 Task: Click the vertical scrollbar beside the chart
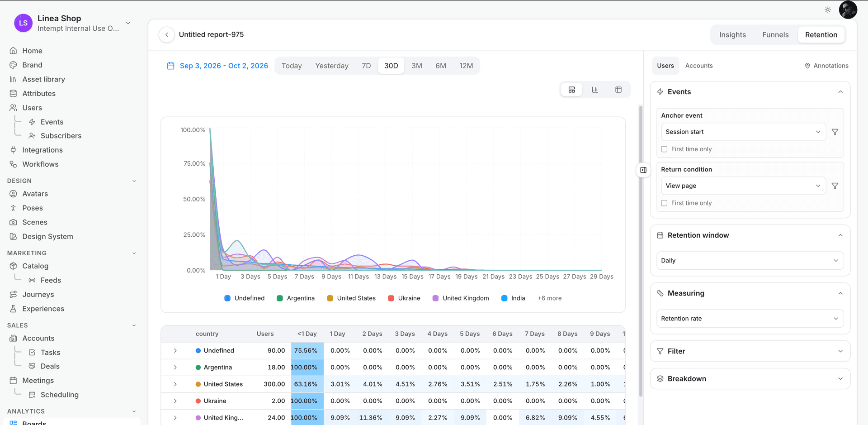pyautogui.click(x=641, y=251)
